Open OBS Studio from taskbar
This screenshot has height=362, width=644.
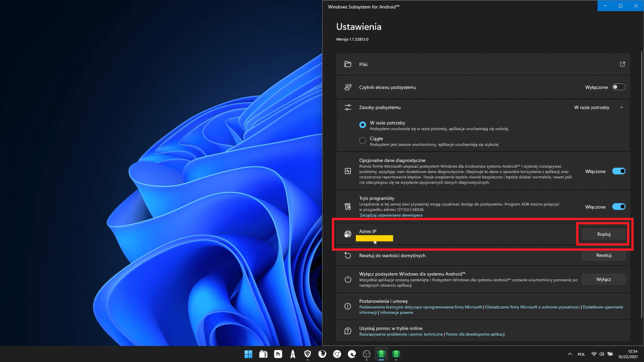[x=367, y=354]
